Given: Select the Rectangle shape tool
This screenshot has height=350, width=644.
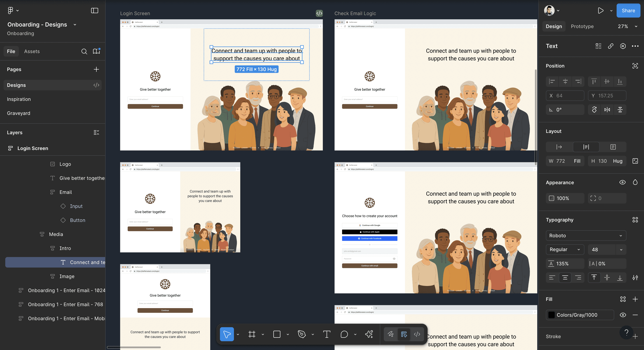Looking at the screenshot, I should 277,334.
